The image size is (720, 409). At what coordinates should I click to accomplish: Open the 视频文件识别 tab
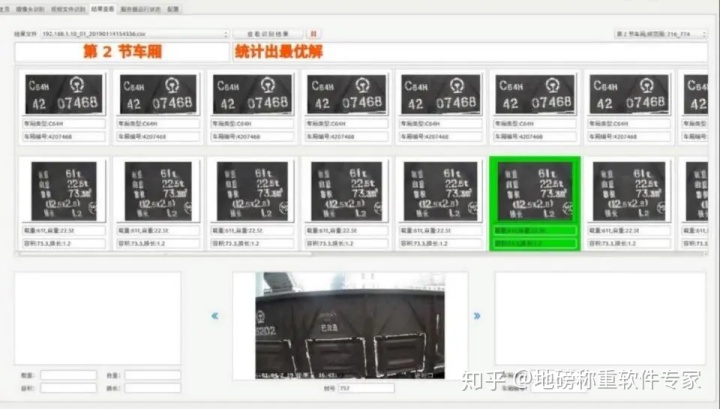[x=68, y=9]
